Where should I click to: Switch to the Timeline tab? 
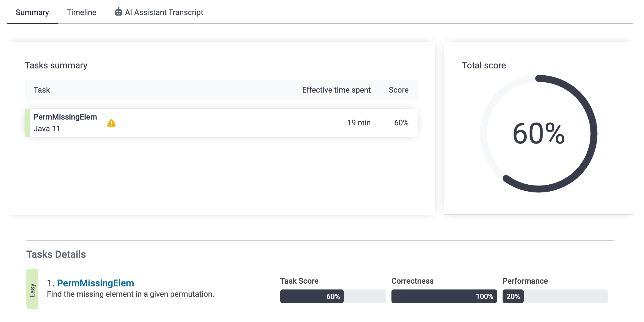pyautogui.click(x=81, y=12)
